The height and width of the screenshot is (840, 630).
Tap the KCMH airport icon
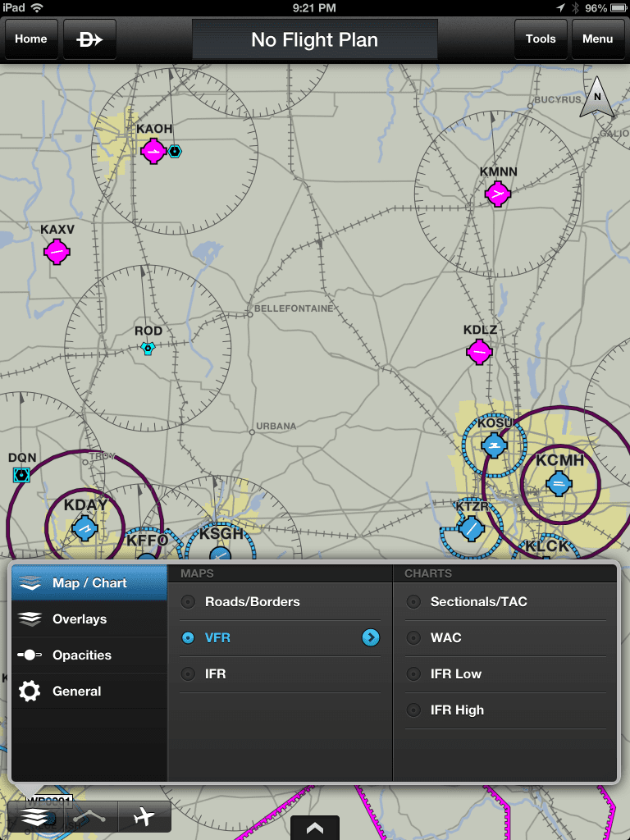pos(559,483)
